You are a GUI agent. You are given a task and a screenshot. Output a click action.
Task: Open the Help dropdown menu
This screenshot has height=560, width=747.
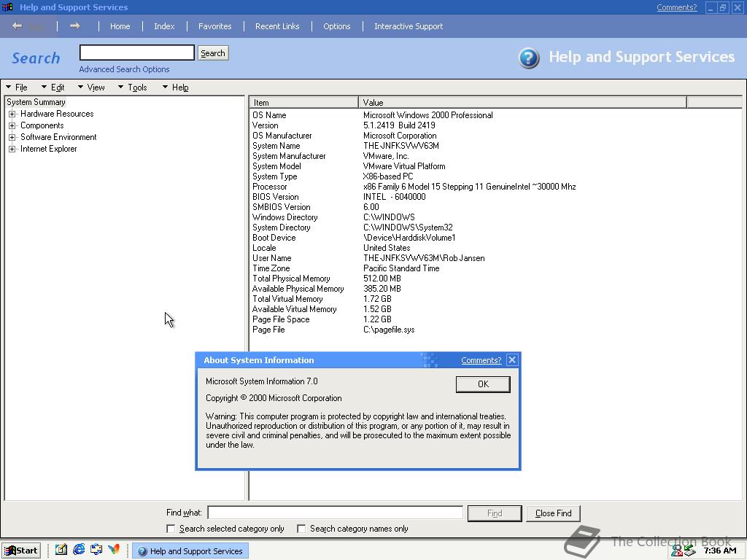(x=175, y=87)
